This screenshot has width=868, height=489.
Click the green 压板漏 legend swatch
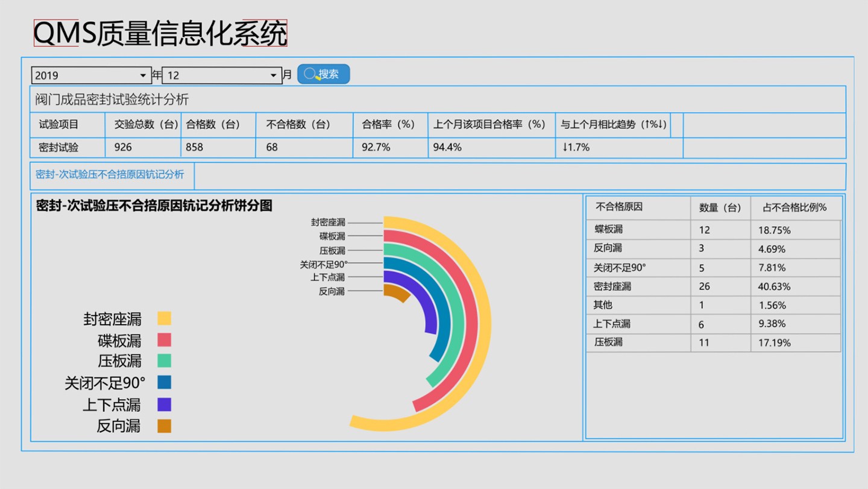coord(164,361)
